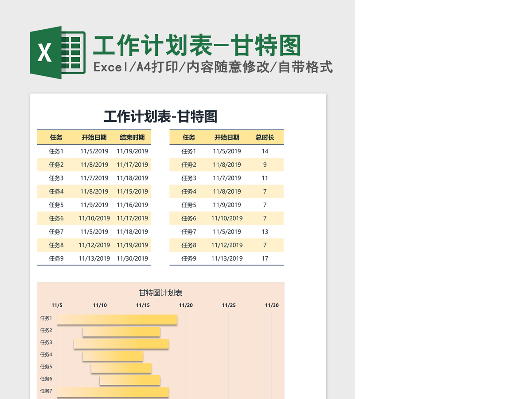Select end date 11/18/2019 in 任务7 row
Image resolution: width=532 pixels, height=399 pixels.
132,231
